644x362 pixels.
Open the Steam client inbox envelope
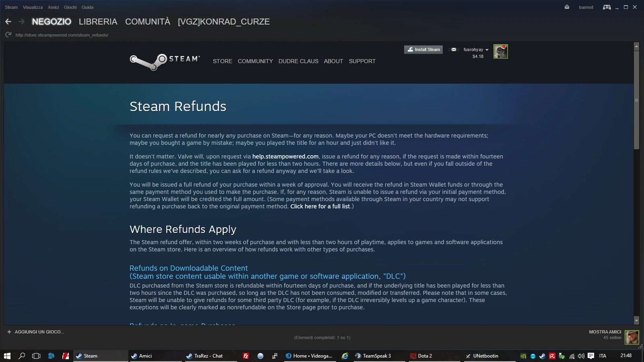tap(567, 7)
